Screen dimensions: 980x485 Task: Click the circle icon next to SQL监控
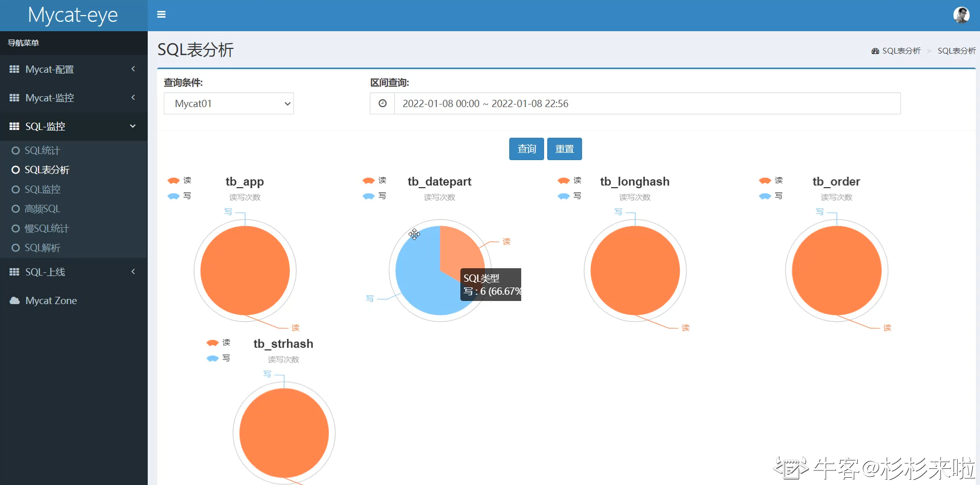[x=16, y=189]
